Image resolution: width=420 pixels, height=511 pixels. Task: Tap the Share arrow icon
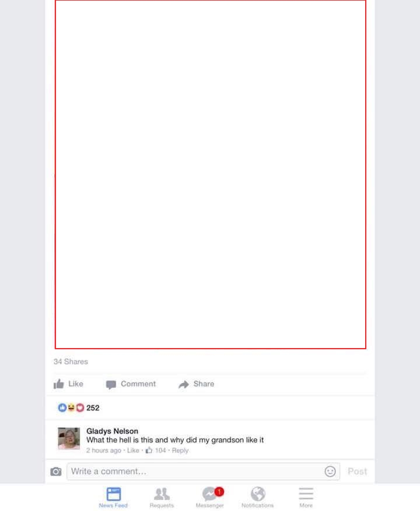tap(184, 384)
